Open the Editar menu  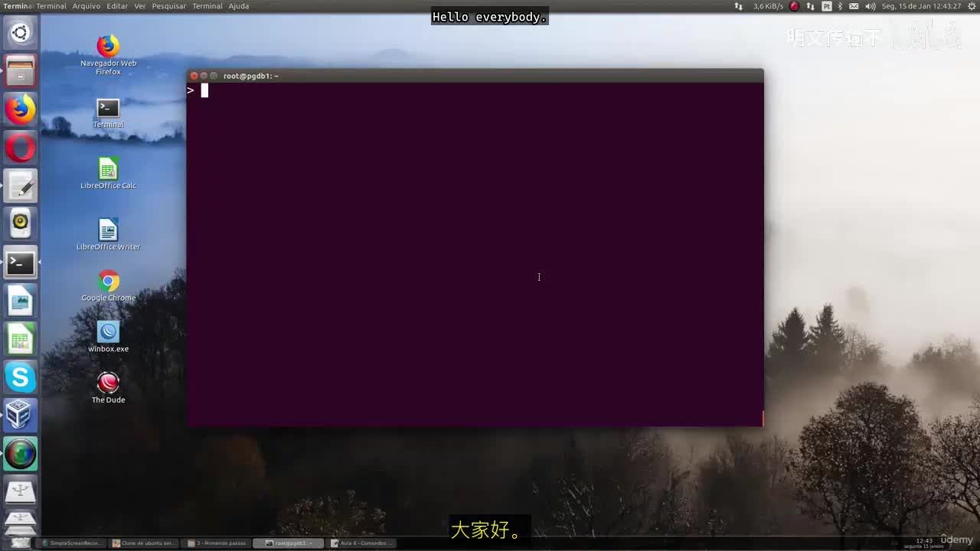tap(117, 6)
